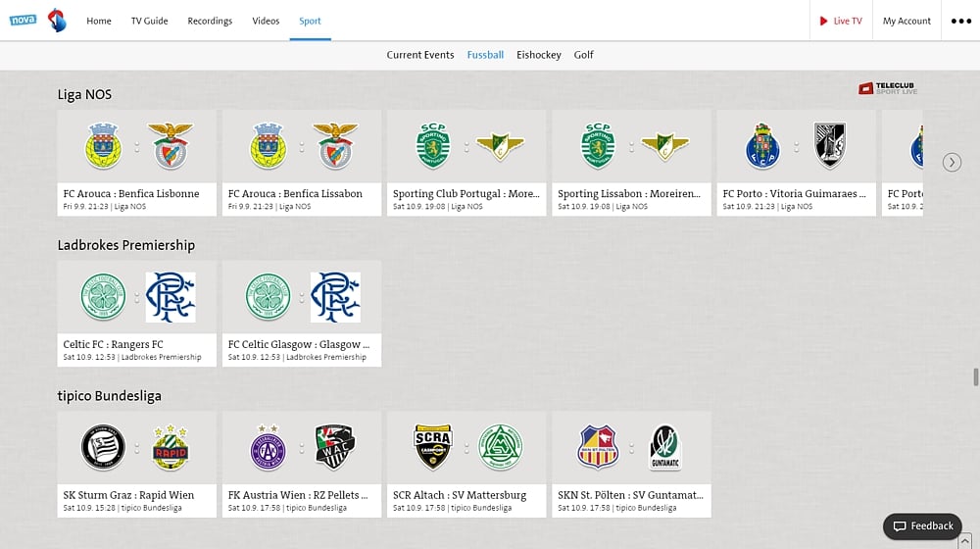Open the Home menu item
Screen dimensions: 980x549
point(99,21)
